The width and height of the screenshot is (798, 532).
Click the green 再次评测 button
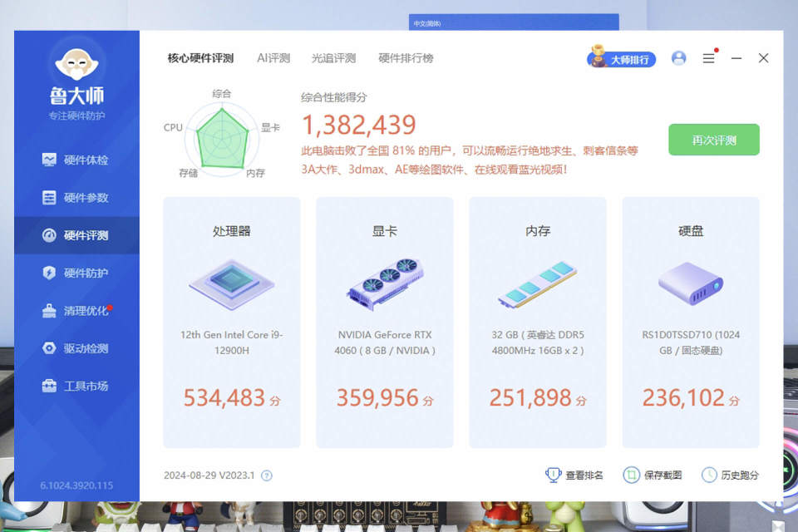[x=713, y=140]
